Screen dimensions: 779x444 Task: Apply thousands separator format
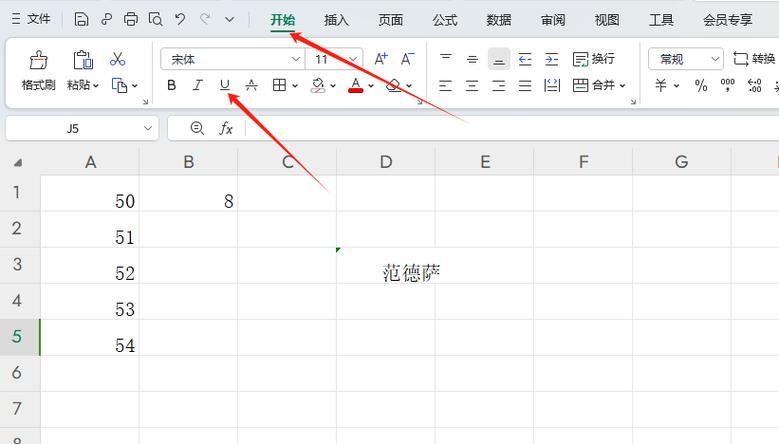728,85
